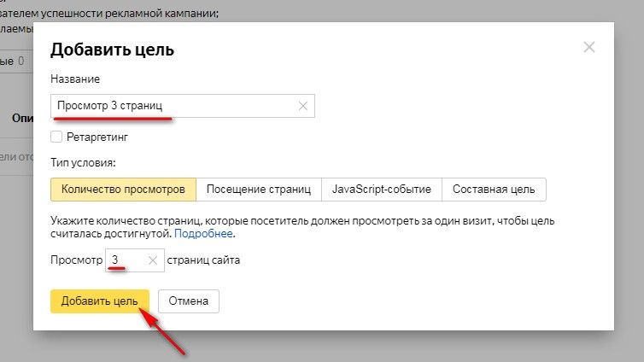Click the page count field containing 3
Image resolution: width=644 pixels, height=362 pixels.
[124, 260]
